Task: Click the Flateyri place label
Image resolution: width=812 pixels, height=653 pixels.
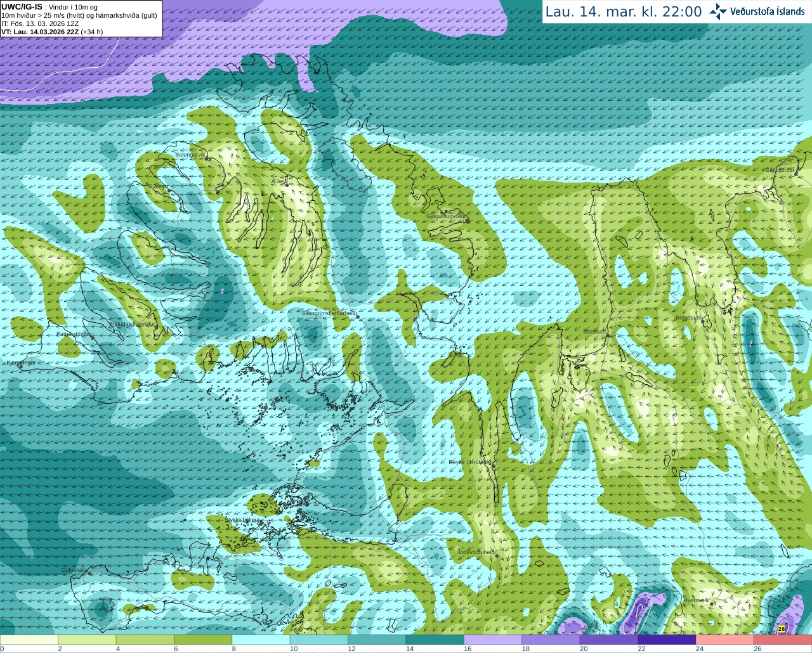Action: (x=158, y=186)
